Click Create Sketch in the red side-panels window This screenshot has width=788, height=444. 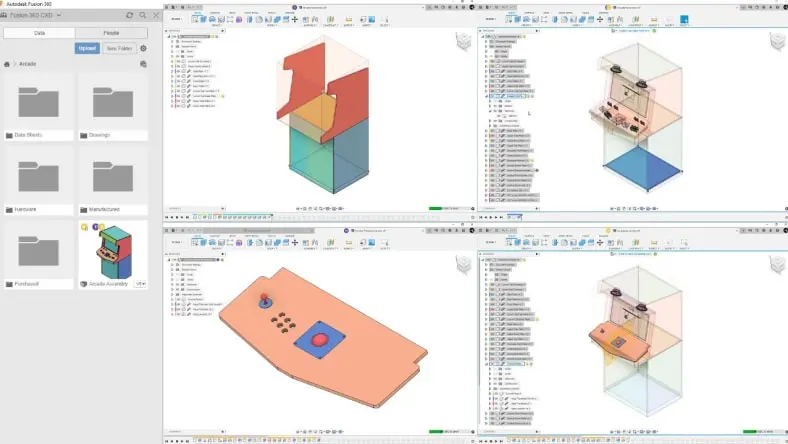click(195, 19)
